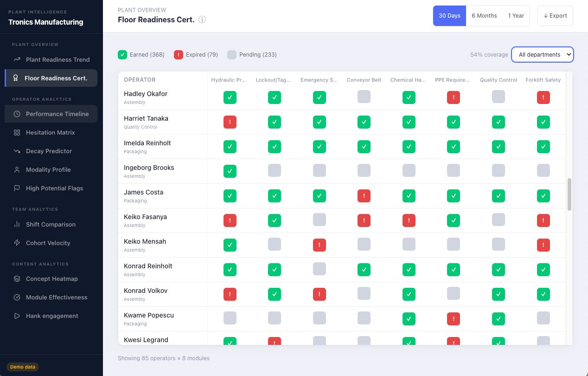Toggle the Expired (79) legend filter
This screenshot has height=376, width=588.
(x=196, y=55)
